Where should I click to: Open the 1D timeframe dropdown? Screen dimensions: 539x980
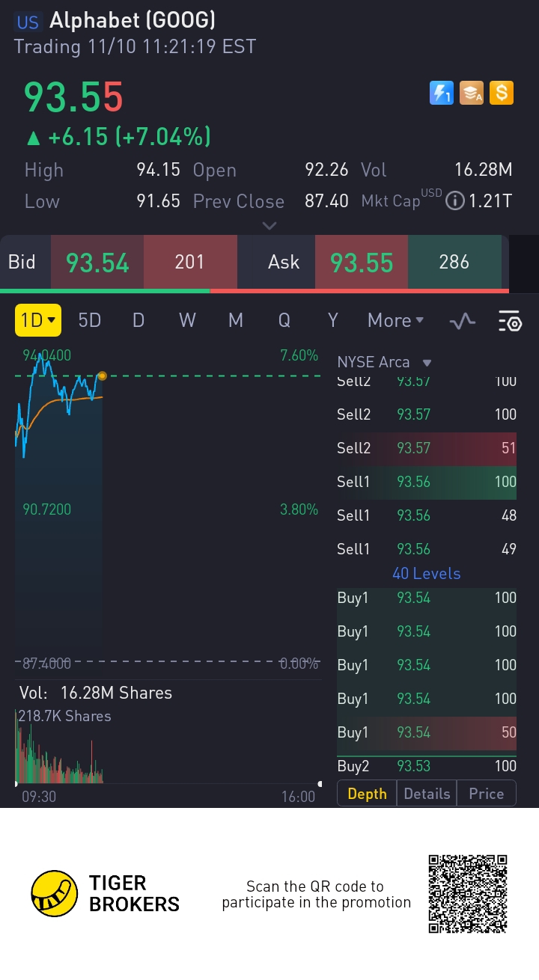pos(38,320)
